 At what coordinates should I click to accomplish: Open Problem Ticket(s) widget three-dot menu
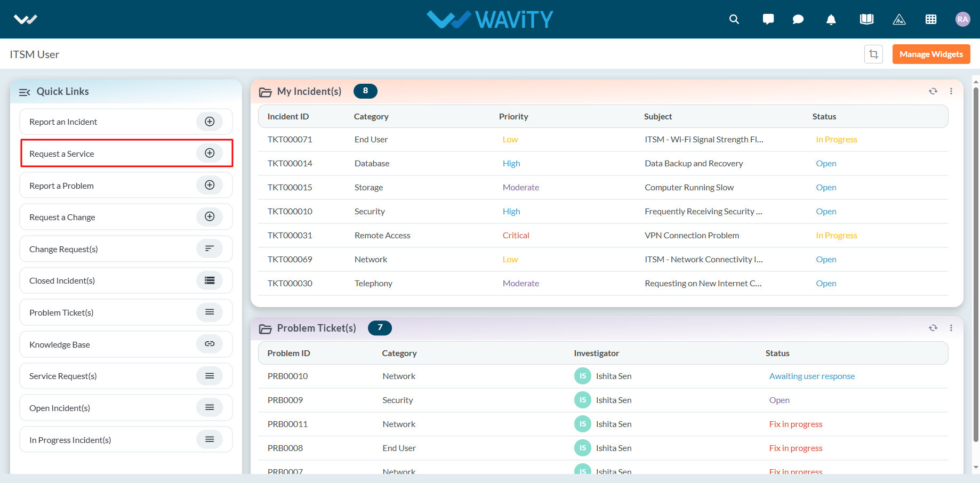click(x=951, y=328)
